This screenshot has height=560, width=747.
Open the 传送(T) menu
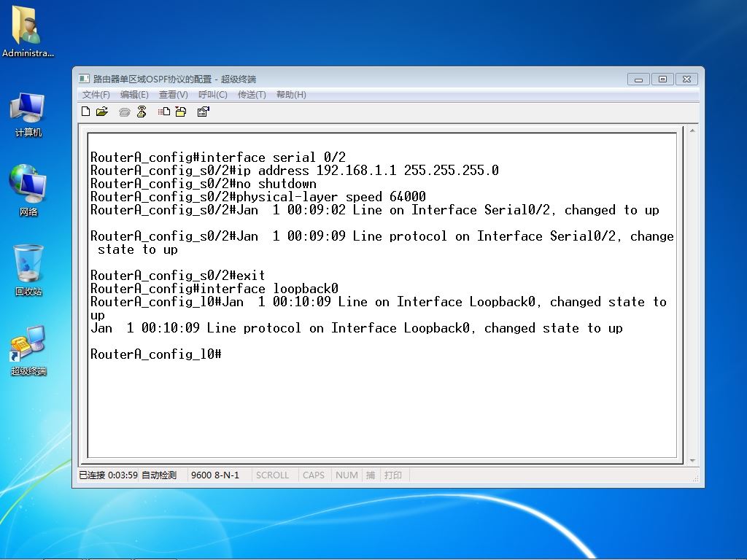[x=252, y=94]
